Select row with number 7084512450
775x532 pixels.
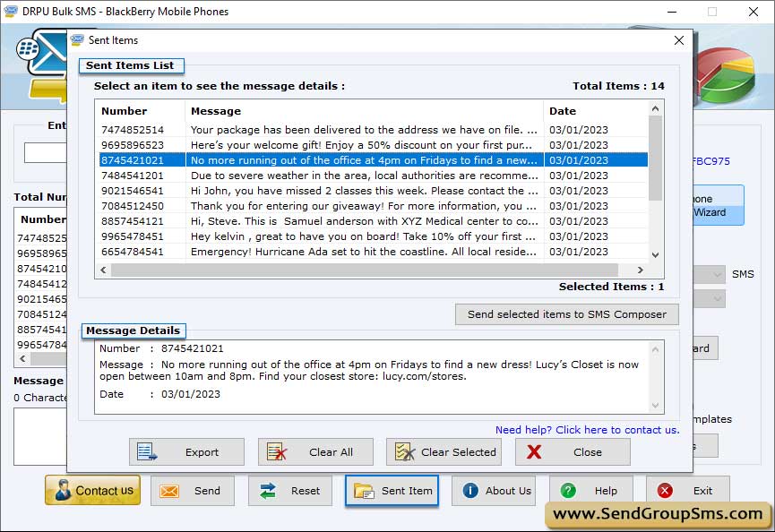372,205
